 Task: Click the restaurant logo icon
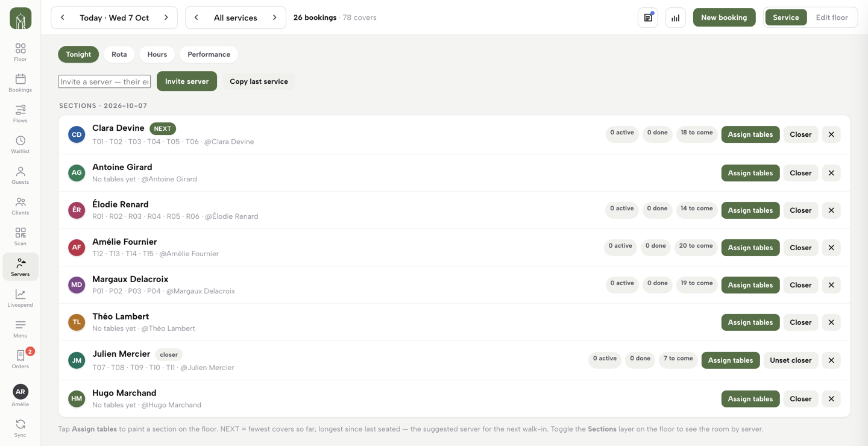(20, 19)
